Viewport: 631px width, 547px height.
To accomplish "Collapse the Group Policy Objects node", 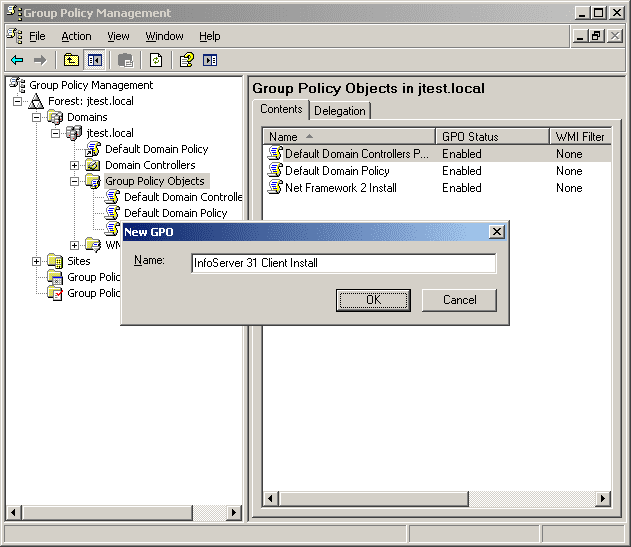I will tap(74, 181).
